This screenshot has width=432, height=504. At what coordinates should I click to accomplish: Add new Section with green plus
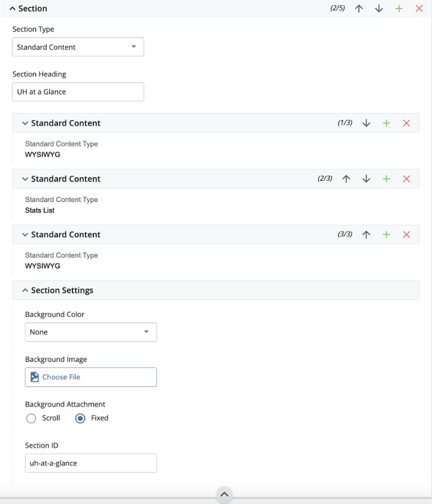[399, 9]
